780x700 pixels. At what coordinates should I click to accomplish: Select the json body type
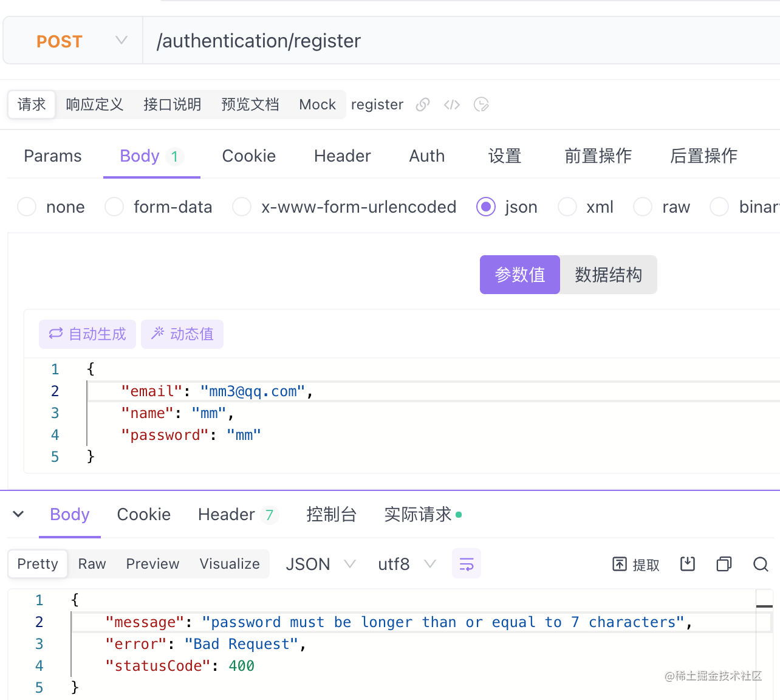tap(507, 207)
